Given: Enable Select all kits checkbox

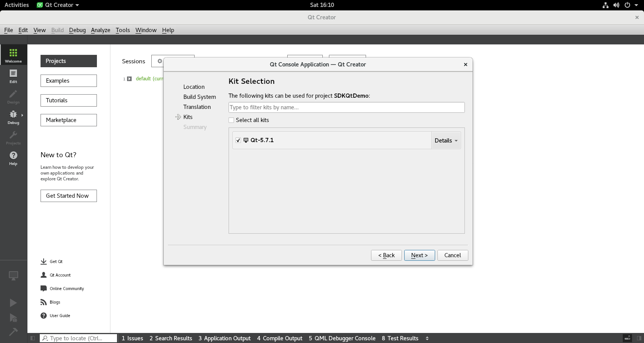Looking at the screenshot, I should point(232,120).
